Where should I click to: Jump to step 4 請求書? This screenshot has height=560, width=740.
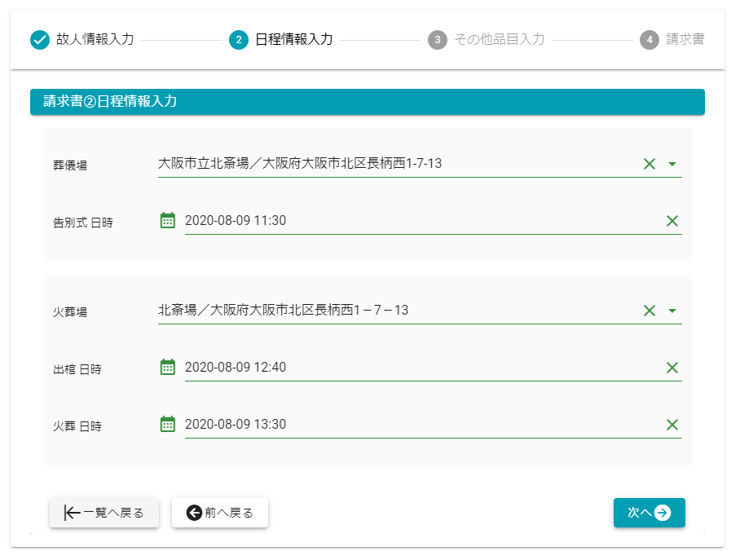point(672,39)
